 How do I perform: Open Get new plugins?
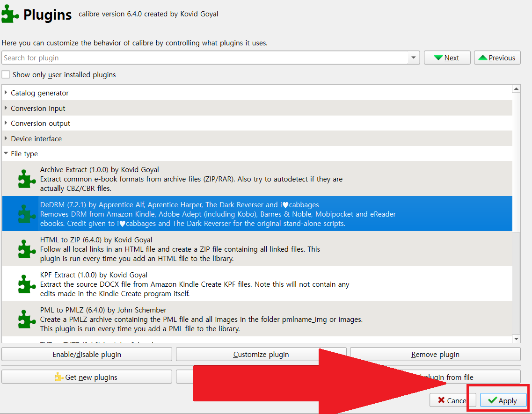click(87, 377)
